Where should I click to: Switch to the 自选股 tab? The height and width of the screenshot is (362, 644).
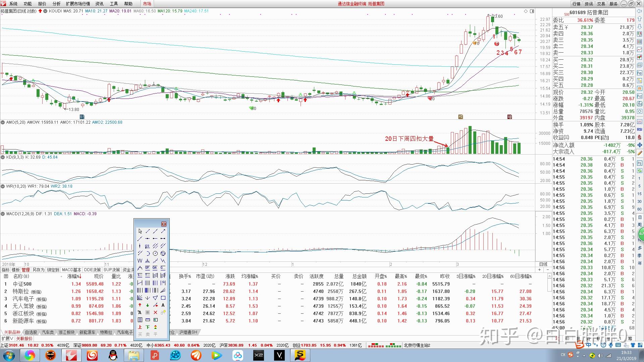[31, 332]
